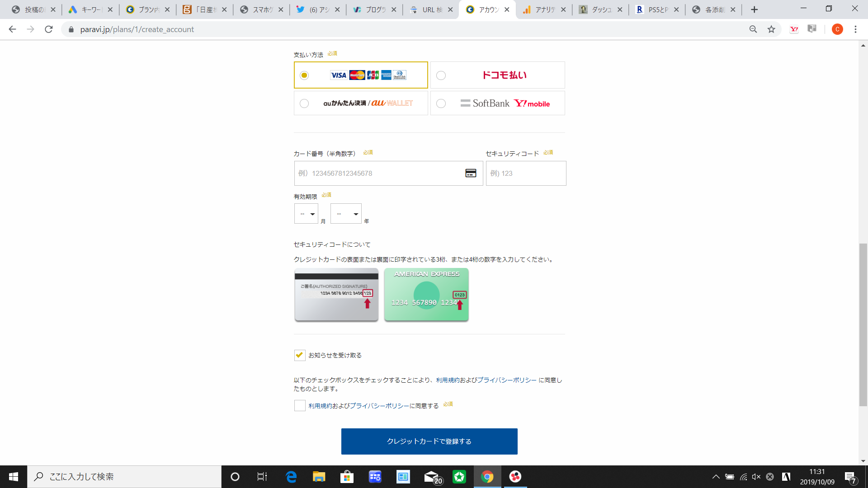Show hidden system tray icons
The image size is (868, 488).
[716, 477]
